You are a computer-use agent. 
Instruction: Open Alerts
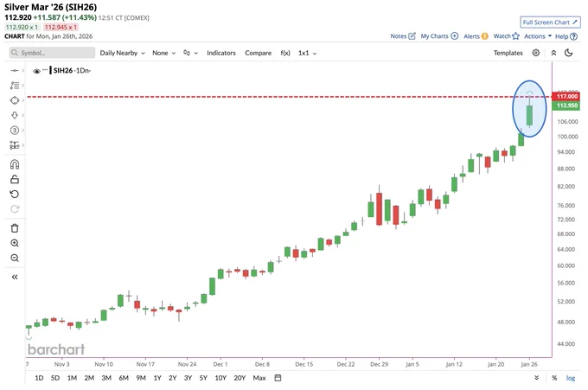click(x=476, y=36)
